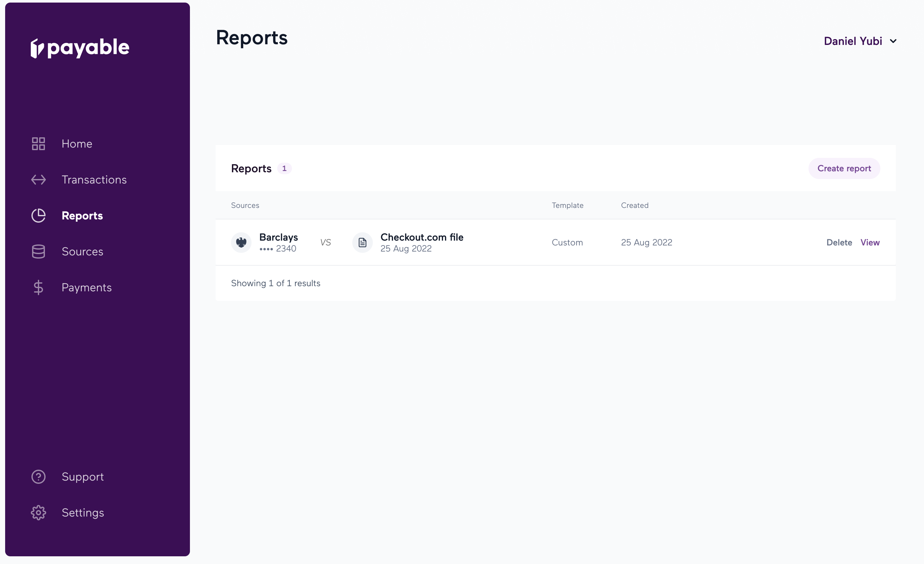View the Barclays vs Checkout.com report
The height and width of the screenshot is (564, 924).
pyautogui.click(x=870, y=243)
